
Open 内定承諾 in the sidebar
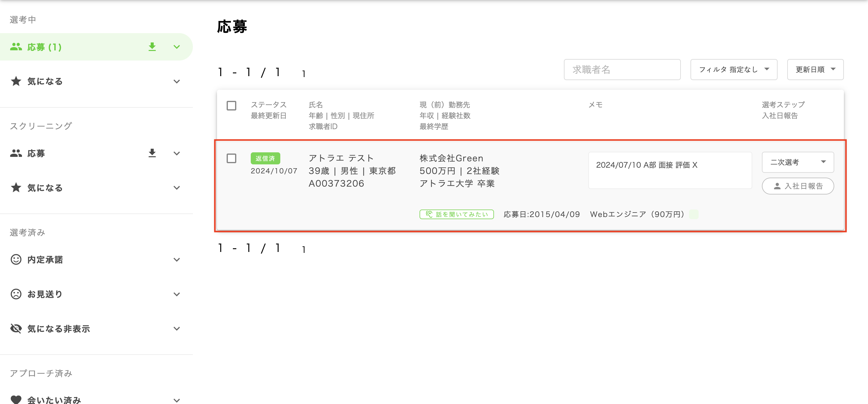click(45, 260)
